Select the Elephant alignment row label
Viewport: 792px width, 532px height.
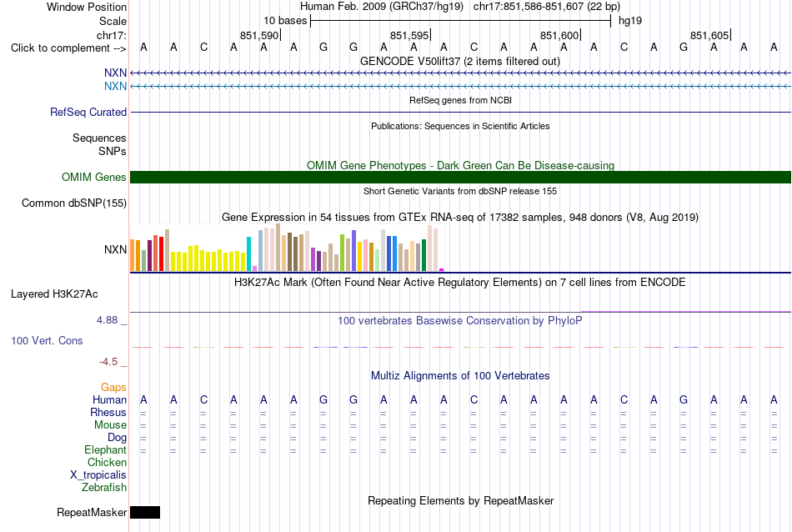106,450
